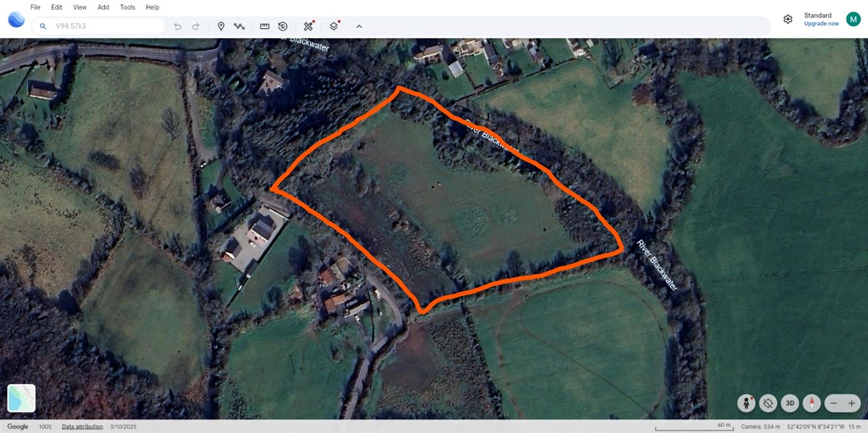Image resolution: width=868 pixels, height=433 pixels.
Task: Open the Add menu
Action: 104,7
